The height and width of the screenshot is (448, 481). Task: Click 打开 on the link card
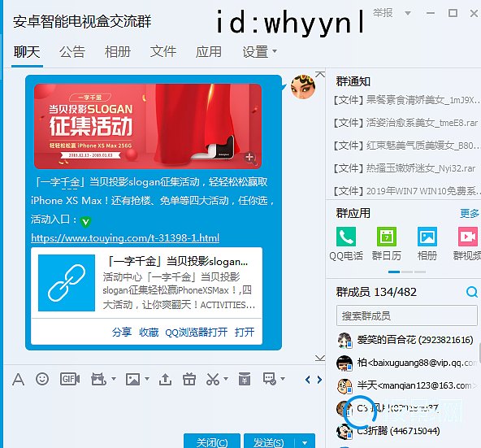click(245, 332)
